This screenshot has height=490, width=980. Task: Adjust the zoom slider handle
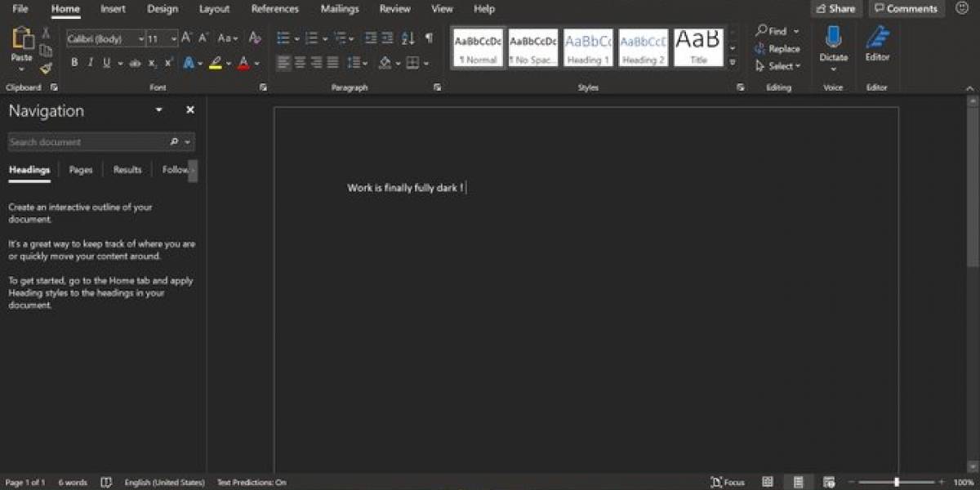(896, 483)
